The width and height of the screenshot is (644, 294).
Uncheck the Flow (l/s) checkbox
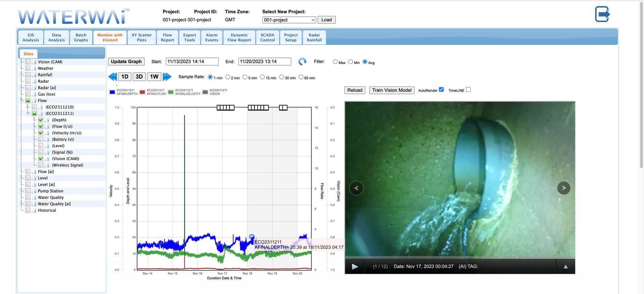point(41,126)
